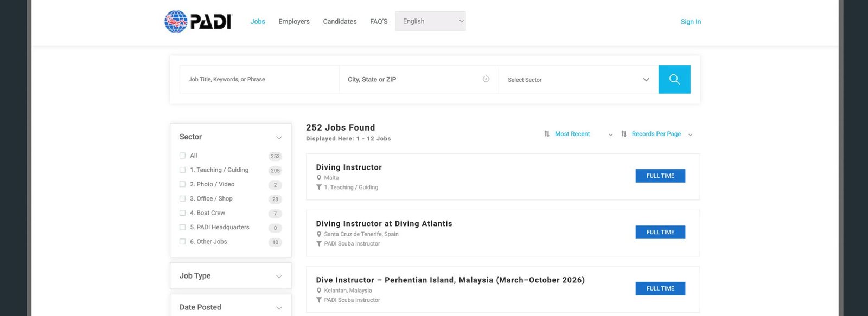
Task: Check the 4. Boat Crew checkbox
Action: 182,213
